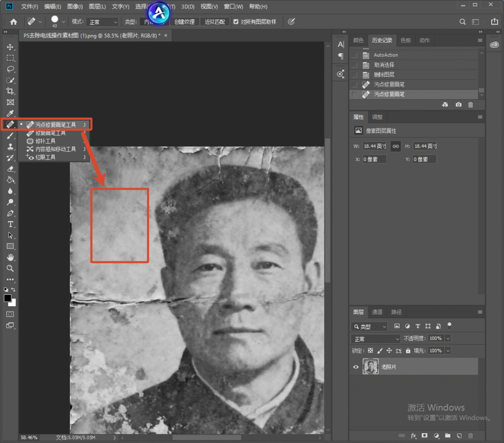This screenshot has height=443, width=504.
Task: Click the black foreground color swatch
Action: pos(7,298)
